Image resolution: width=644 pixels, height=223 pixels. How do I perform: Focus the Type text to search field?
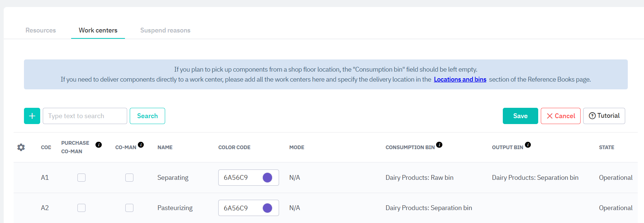85,116
